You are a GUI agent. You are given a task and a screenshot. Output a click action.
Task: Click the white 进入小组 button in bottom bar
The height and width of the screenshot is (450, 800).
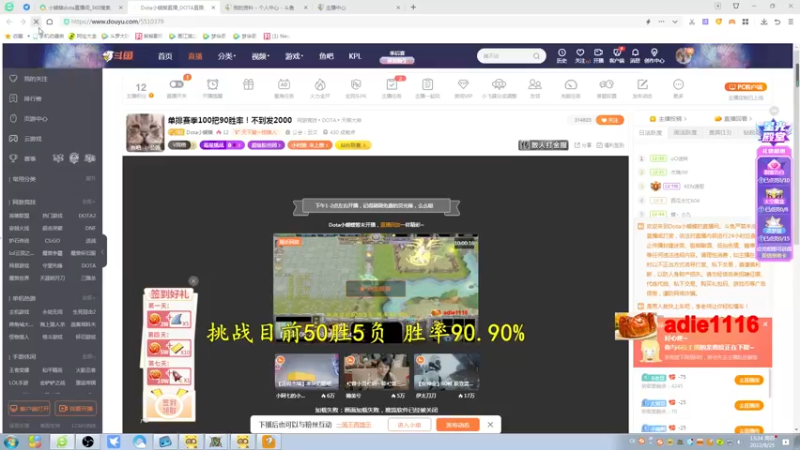(x=409, y=424)
